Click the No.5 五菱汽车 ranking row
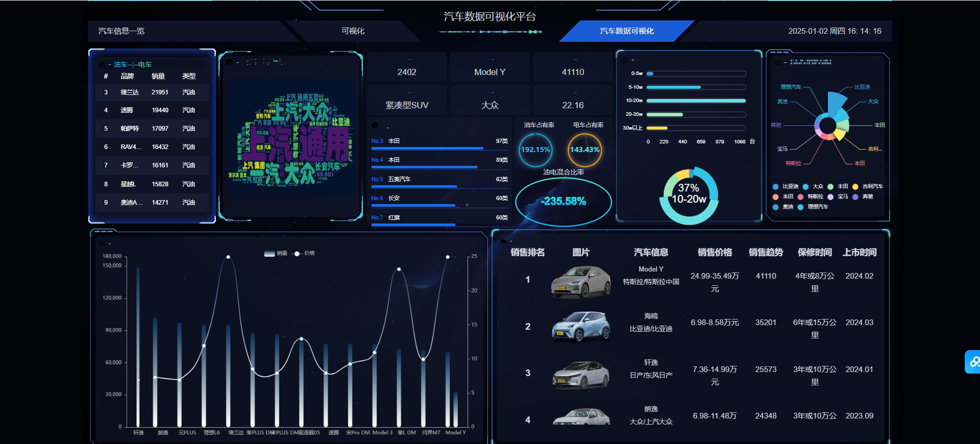This screenshot has height=444, width=980. pos(439,181)
